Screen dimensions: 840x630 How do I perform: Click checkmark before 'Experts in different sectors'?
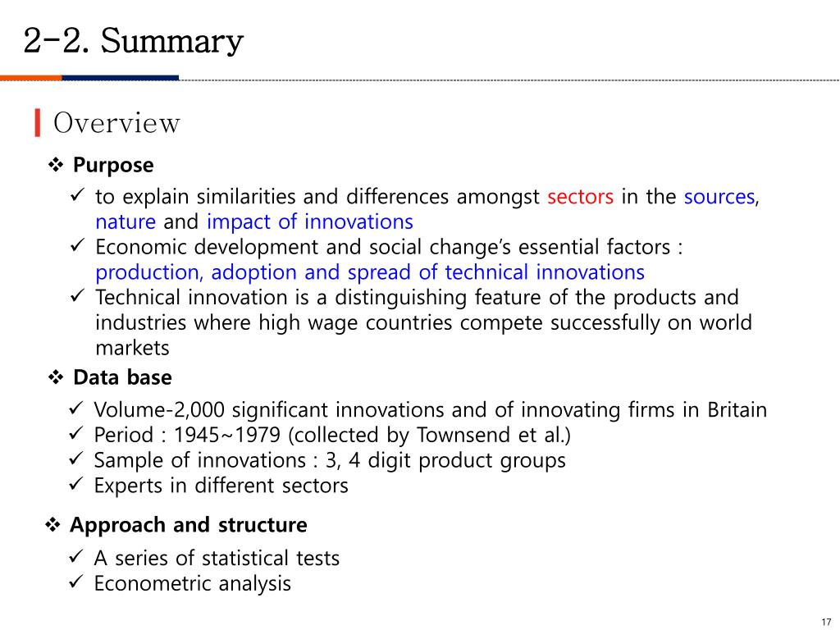[x=76, y=483]
